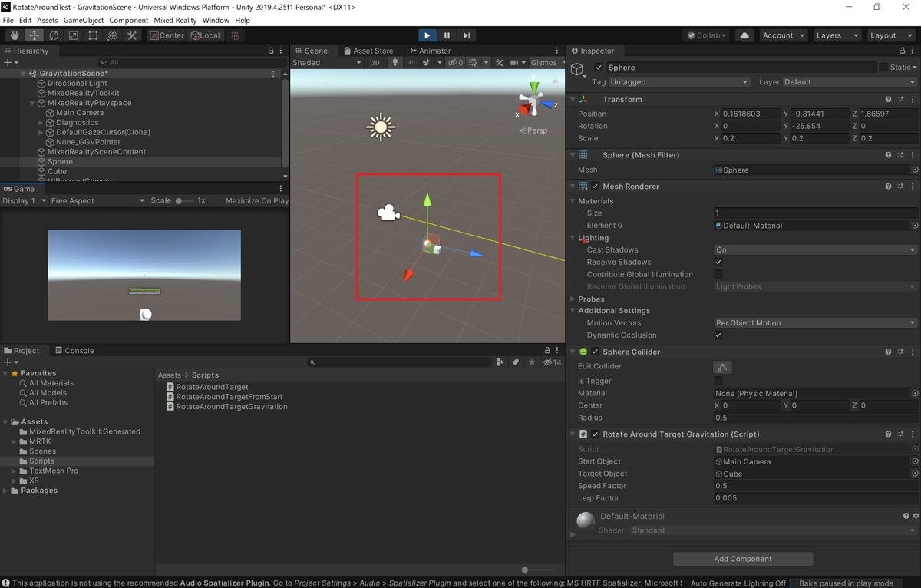Open Free Aspect dropdown in Game view
921x588 pixels.
(x=97, y=201)
